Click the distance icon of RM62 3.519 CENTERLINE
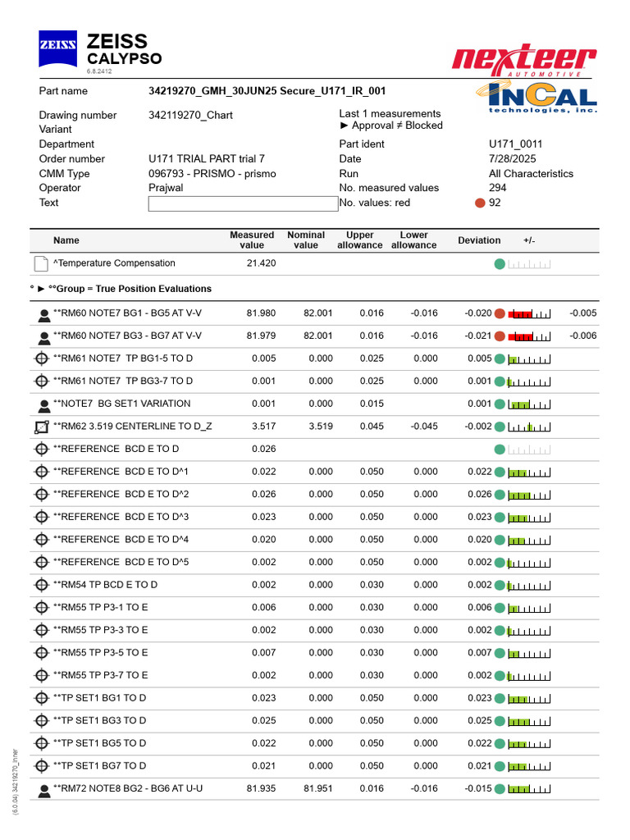 41,427
